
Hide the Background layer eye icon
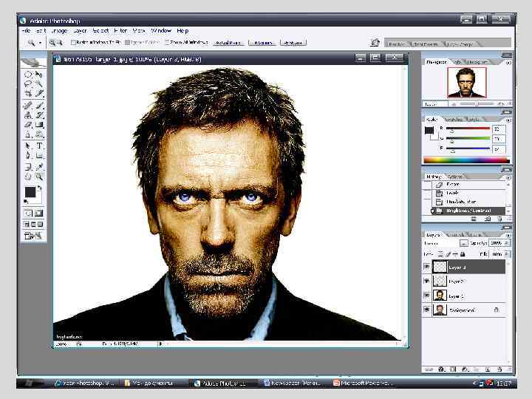coord(427,310)
